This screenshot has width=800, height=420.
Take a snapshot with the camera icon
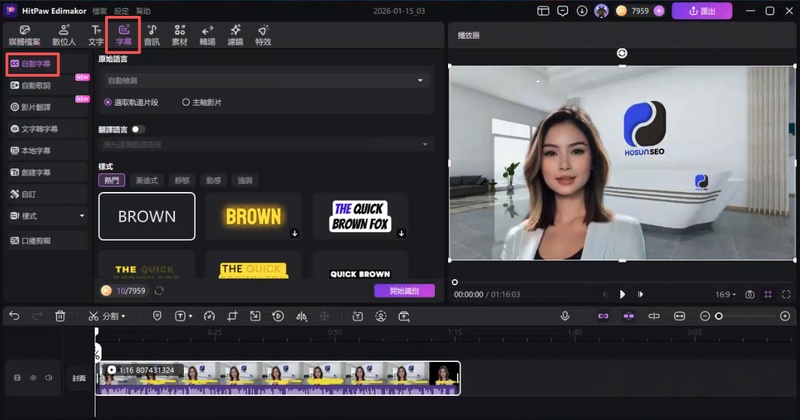[x=749, y=295]
